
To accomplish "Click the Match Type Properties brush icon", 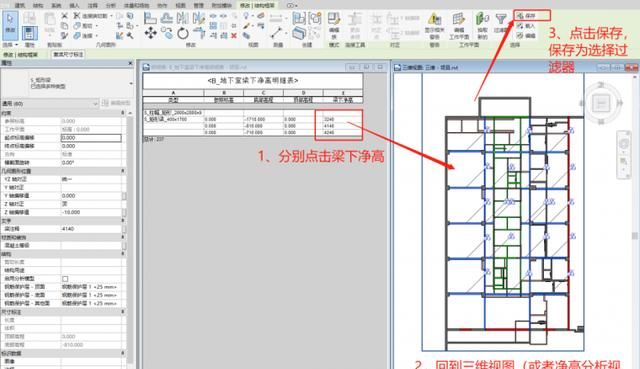I will [64, 36].
